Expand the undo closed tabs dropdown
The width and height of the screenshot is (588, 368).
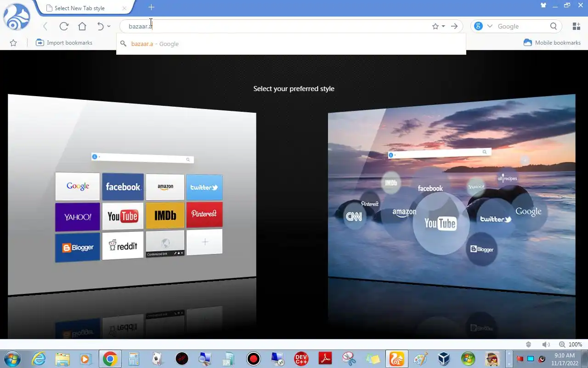[x=109, y=26]
